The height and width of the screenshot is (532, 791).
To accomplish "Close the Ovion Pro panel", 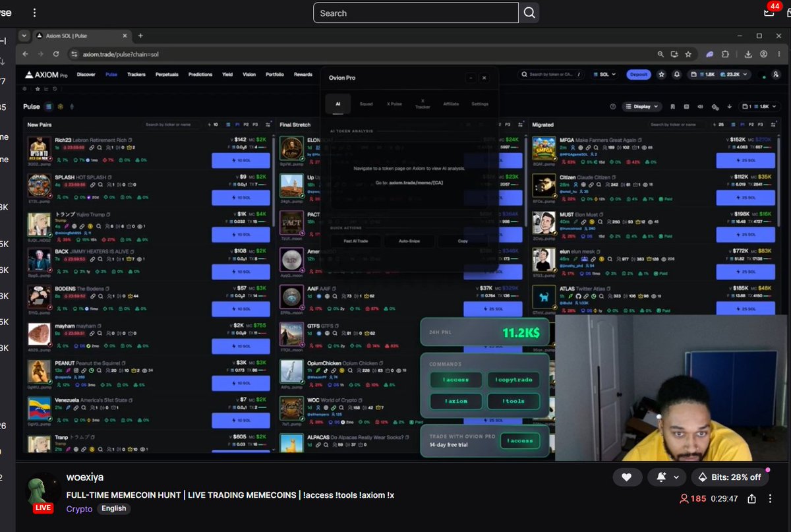I will click(x=484, y=78).
